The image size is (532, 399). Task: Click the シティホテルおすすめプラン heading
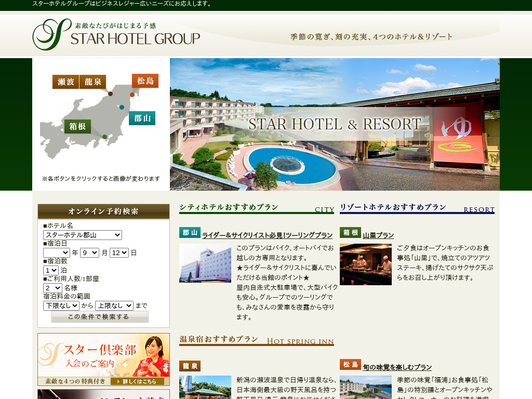(x=257, y=208)
